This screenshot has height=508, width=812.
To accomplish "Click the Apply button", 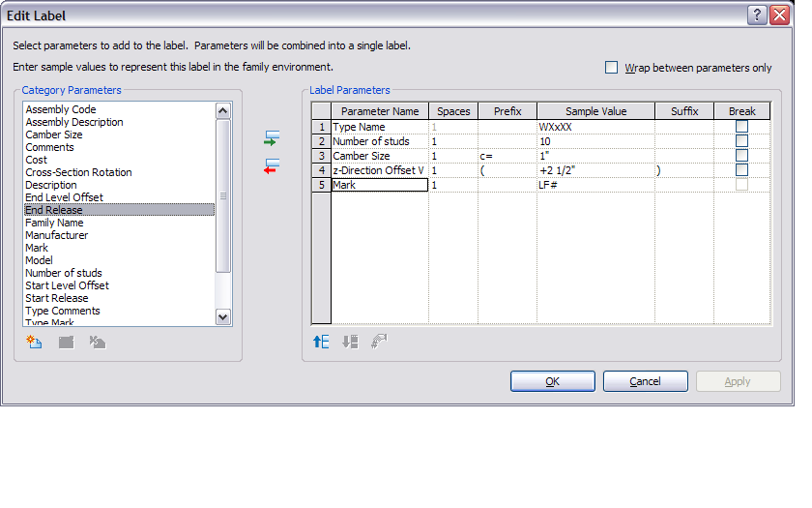I will point(738,381).
